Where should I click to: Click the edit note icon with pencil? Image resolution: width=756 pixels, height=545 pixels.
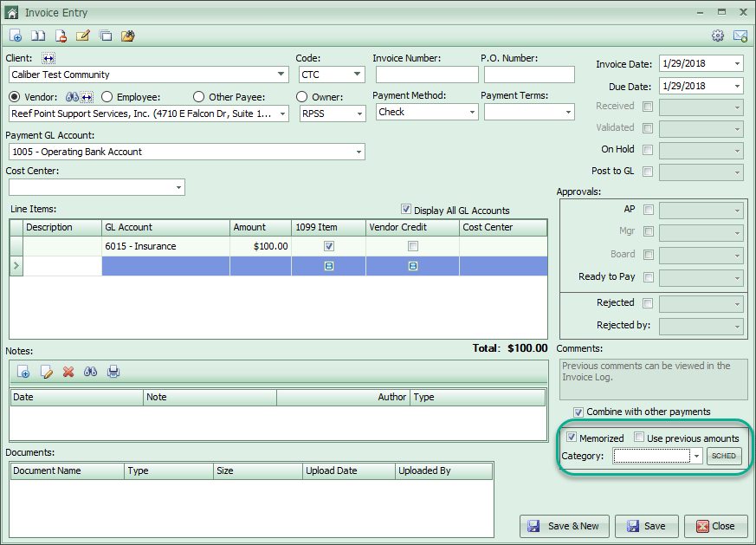(x=83, y=36)
